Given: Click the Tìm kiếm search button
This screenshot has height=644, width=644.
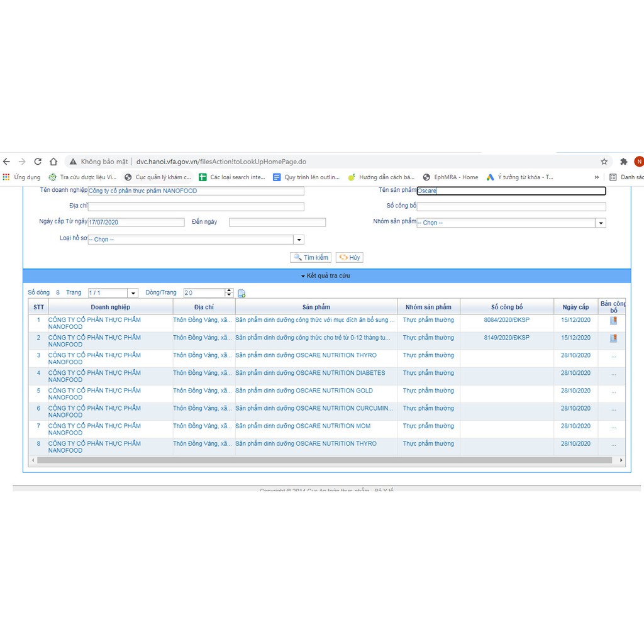Looking at the screenshot, I should tap(311, 257).
